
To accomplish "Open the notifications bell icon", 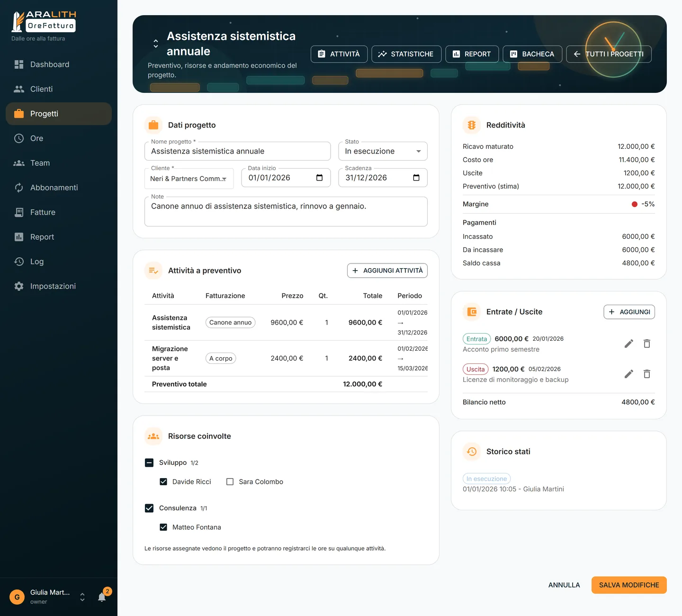I will coord(102,597).
